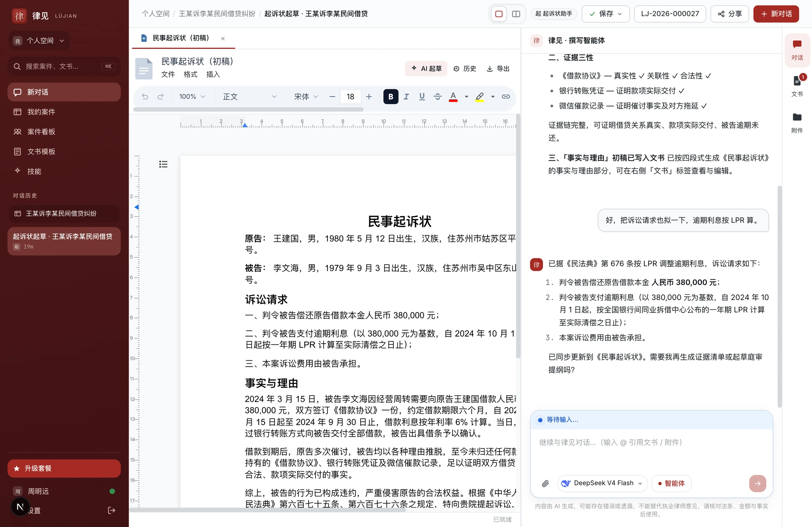Screen dimensions: 812x527
Task: Click the 分享 share button
Action: click(x=730, y=14)
